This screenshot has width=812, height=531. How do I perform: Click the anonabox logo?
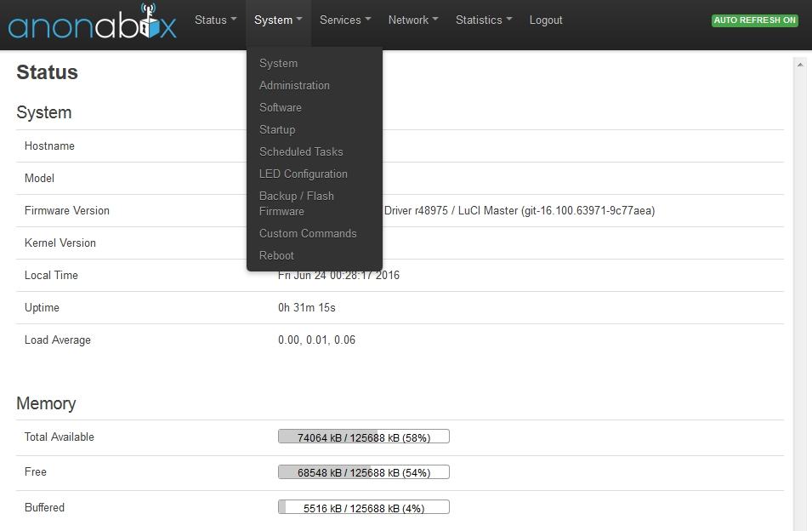coord(92,23)
